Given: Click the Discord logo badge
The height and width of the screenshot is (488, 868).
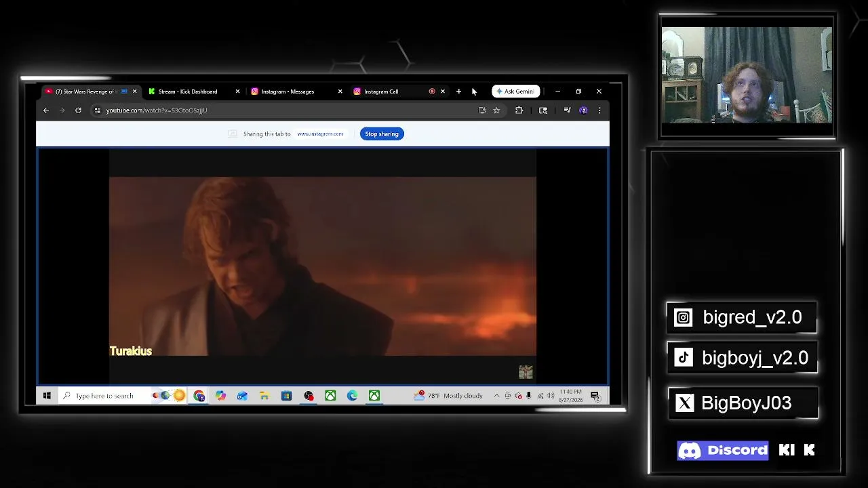Looking at the screenshot, I should point(723,450).
